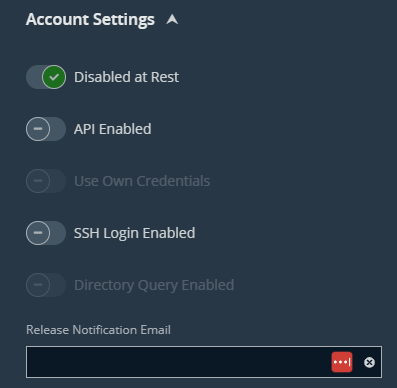This screenshot has width=397, height=388.
Task: Click the Use Own Credentials label
Action: pyautogui.click(x=142, y=181)
